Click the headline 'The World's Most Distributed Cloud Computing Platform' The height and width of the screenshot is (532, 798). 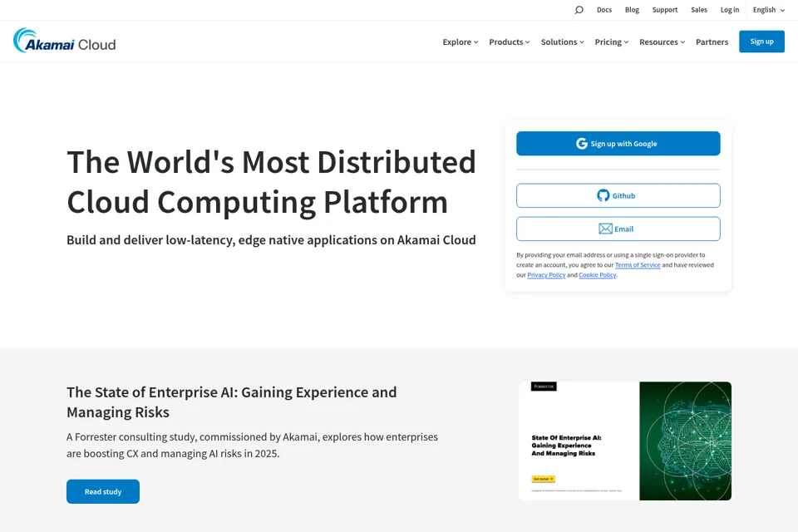271,182
